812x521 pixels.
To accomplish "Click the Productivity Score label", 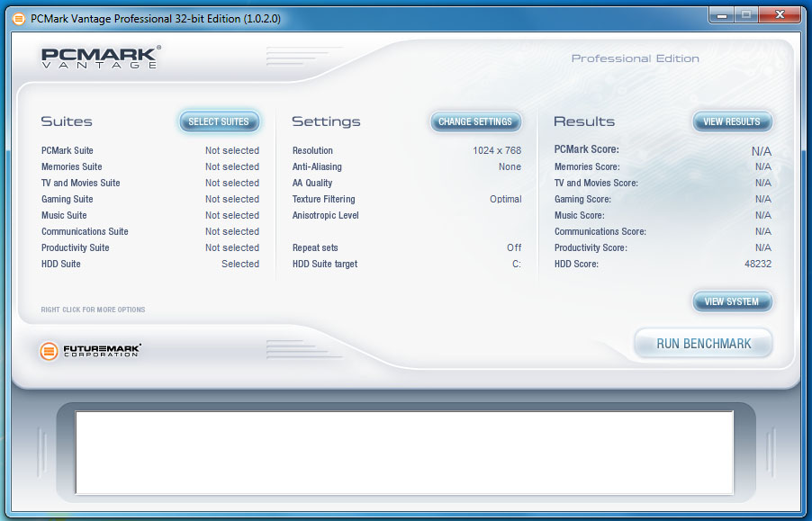I will (x=591, y=247).
